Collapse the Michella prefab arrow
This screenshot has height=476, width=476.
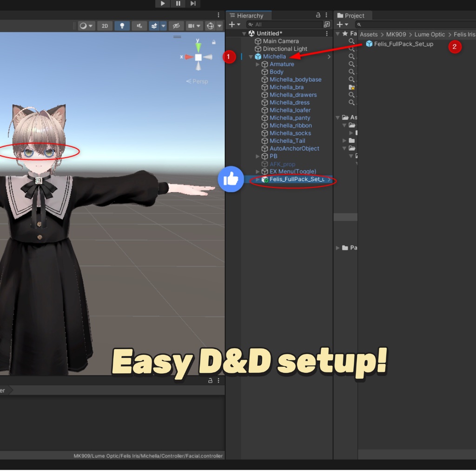pyautogui.click(x=251, y=57)
